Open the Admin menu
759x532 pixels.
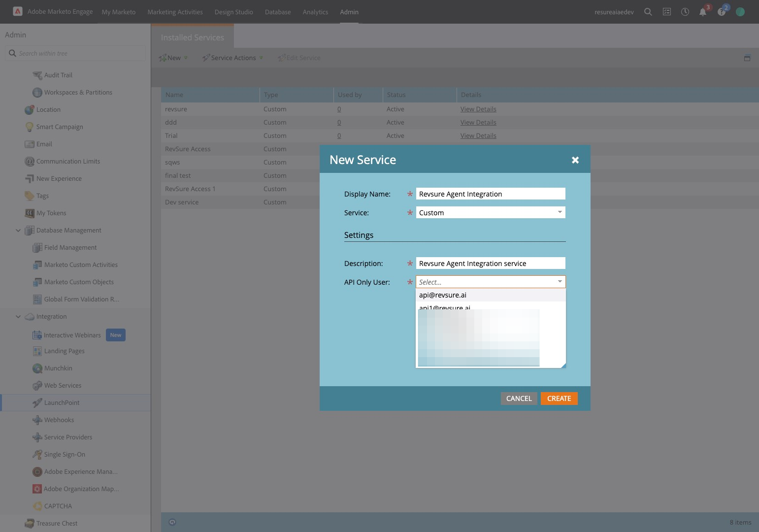point(349,12)
